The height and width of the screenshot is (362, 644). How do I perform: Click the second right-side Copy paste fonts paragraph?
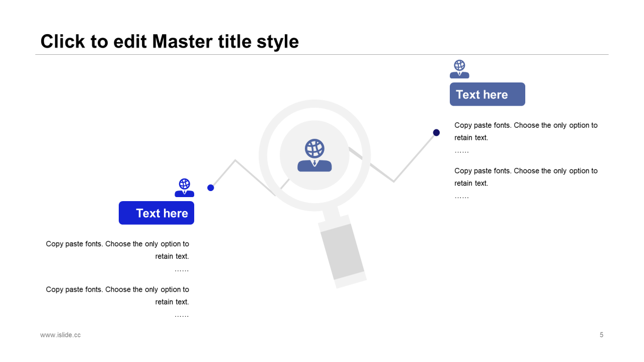526,177
